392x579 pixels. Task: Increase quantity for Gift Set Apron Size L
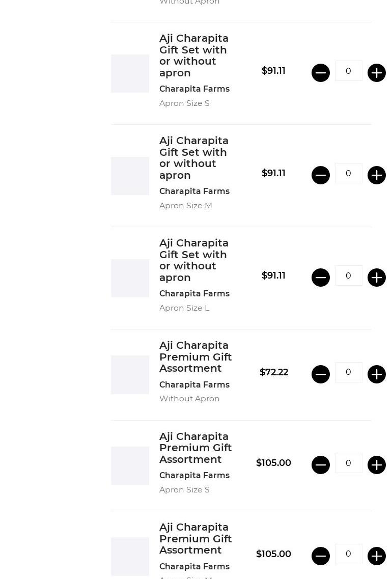click(x=377, y=278)
